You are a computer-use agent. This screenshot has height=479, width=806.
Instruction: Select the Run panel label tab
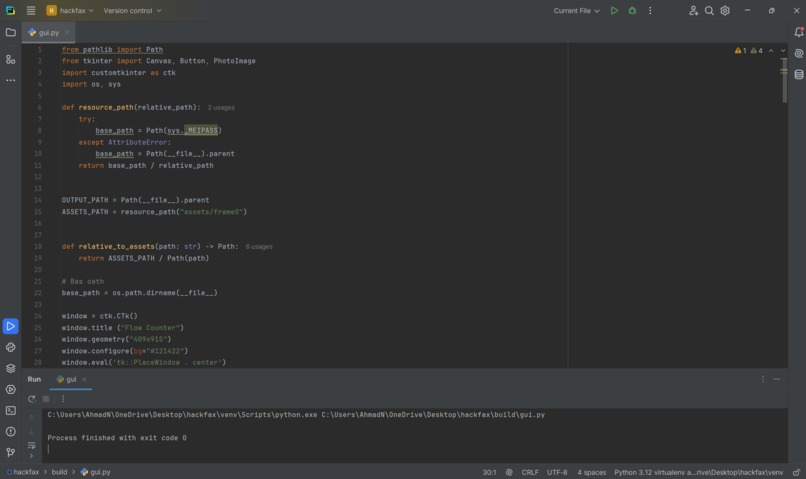[34, 379]
